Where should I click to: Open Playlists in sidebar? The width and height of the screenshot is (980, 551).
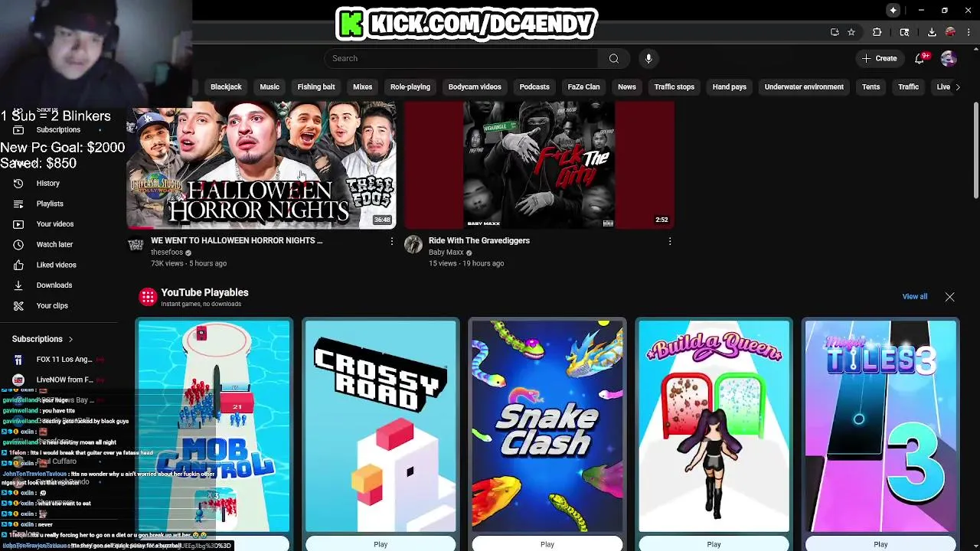pos(59,204)
